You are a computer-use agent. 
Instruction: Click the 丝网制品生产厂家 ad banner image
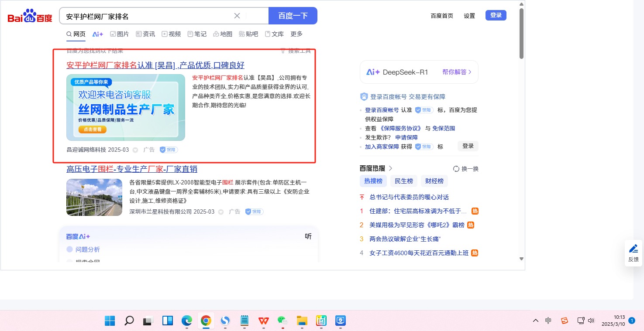(126, 108)
